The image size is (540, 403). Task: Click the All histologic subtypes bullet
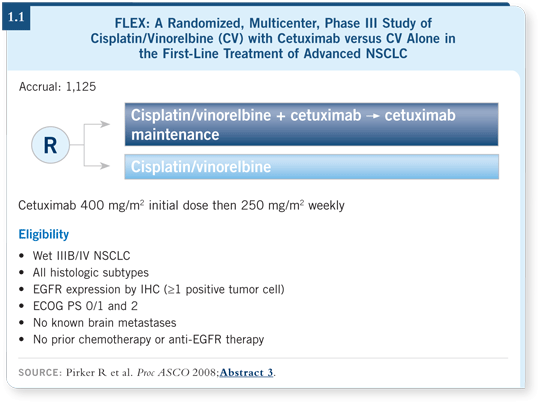[91, 272]
